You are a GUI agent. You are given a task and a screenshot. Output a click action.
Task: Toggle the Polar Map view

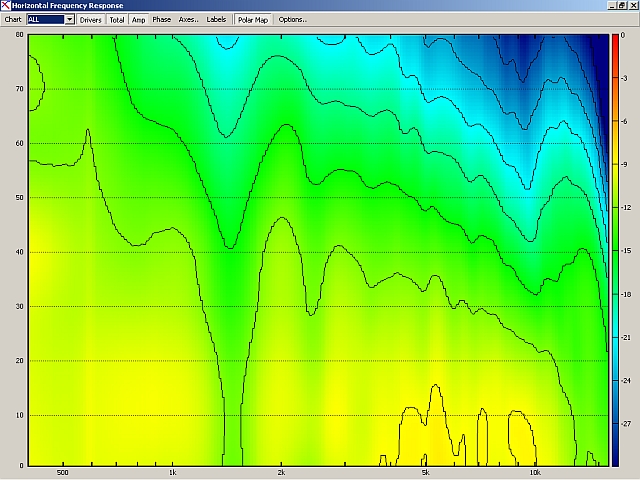click(x=253, y=20)
